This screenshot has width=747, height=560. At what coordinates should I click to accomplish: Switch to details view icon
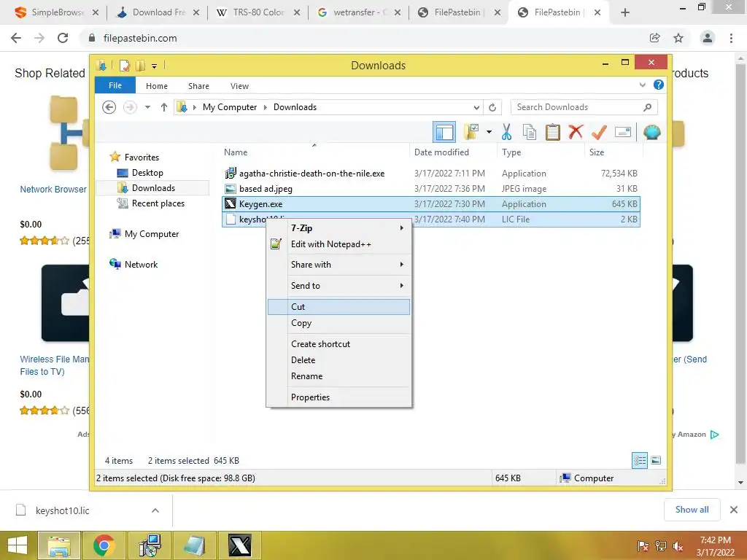pos(639,461)
